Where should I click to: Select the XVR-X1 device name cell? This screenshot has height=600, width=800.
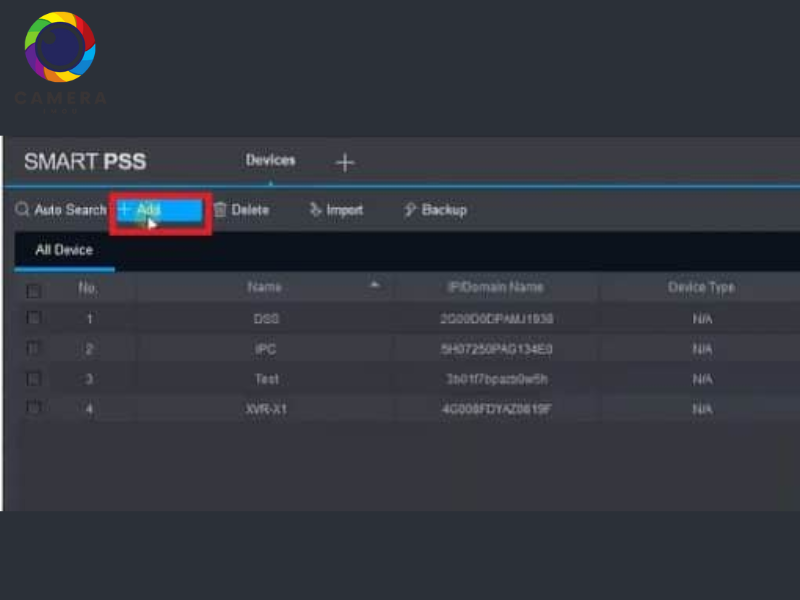pyautogui.click(x=265, y=409)
